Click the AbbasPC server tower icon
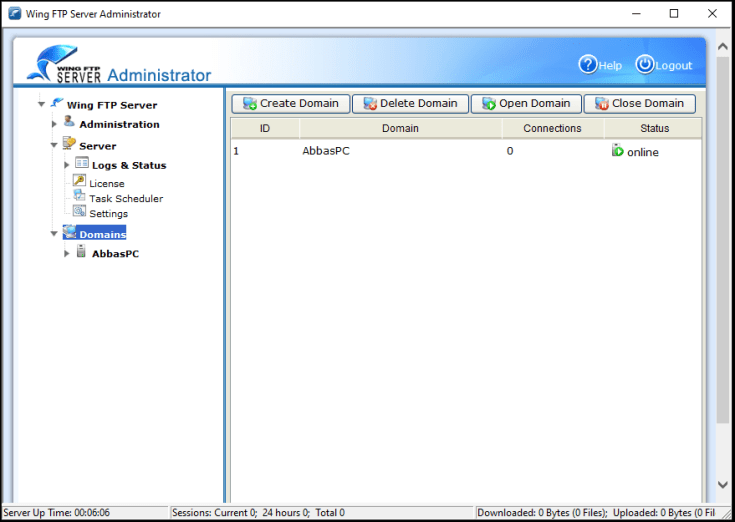The height and width of the screenshot is (522, 735). tap(82, 251)
